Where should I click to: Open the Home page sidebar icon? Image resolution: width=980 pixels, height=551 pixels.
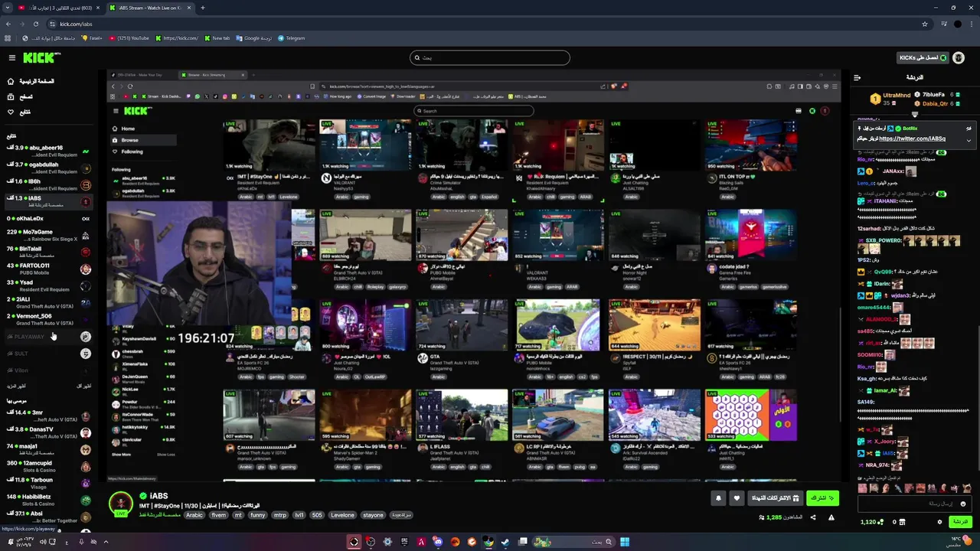11,81
